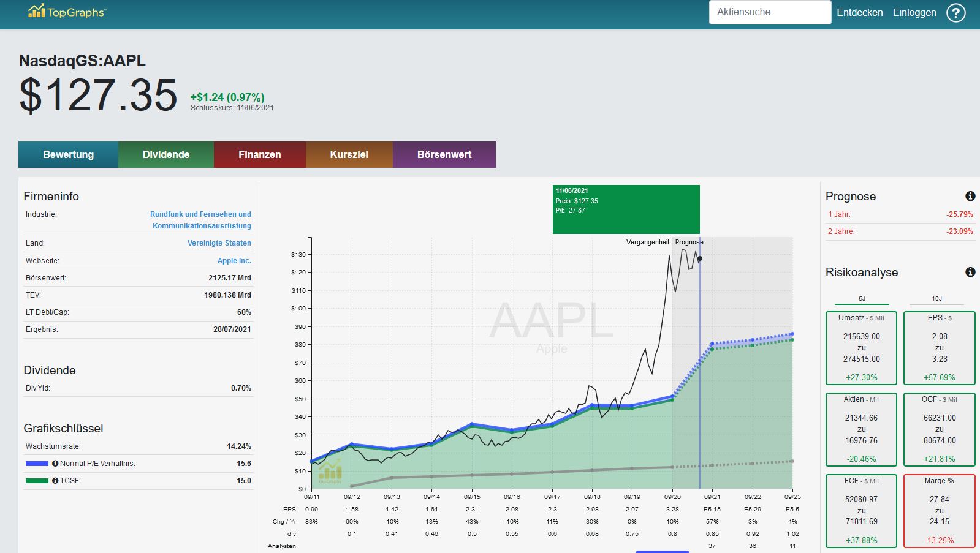Image resolution: width=980 pixels, height=553 pixels.
Task: Click info icon beside Normal P/E Verhältnis
Action: [55, 464]
